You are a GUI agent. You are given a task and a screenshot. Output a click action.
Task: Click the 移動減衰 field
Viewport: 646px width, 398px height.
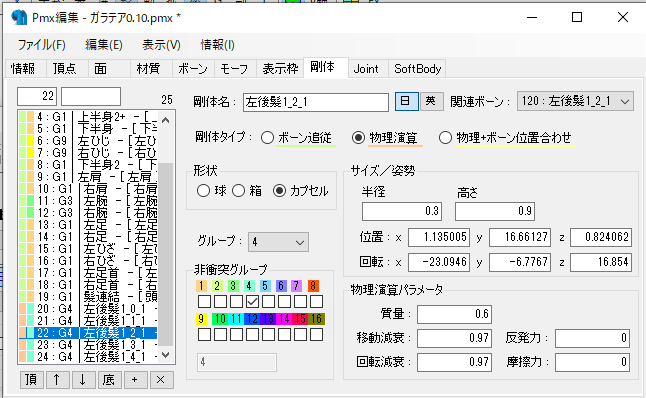pos(454,338)
